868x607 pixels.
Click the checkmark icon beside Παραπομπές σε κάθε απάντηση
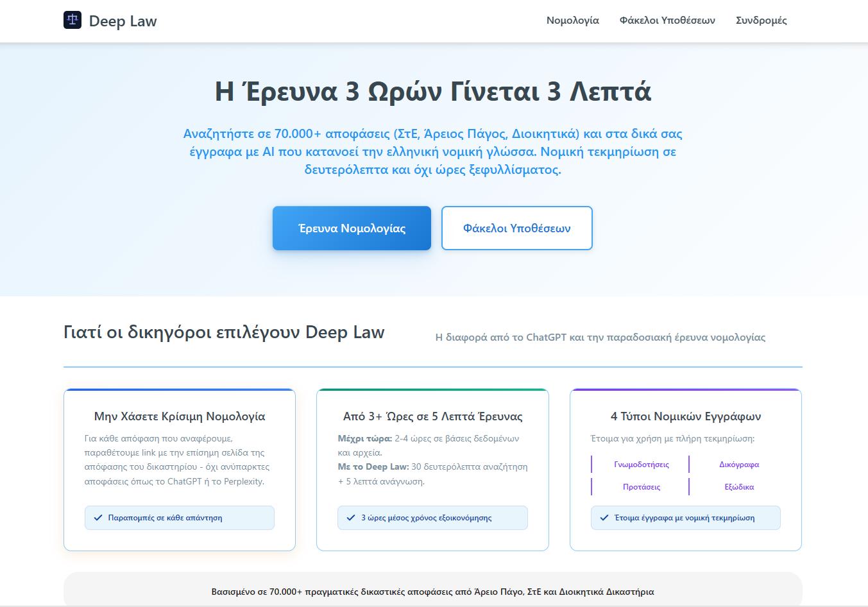(98, 518)
